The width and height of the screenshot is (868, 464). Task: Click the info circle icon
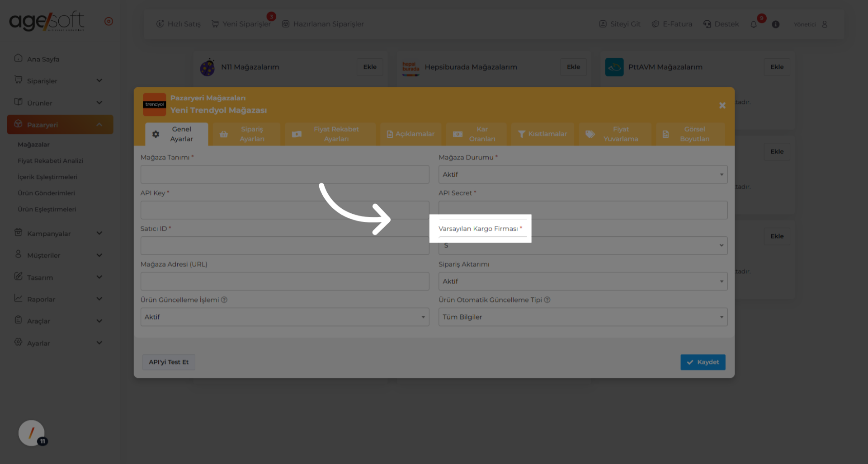[x=776, y=24]
